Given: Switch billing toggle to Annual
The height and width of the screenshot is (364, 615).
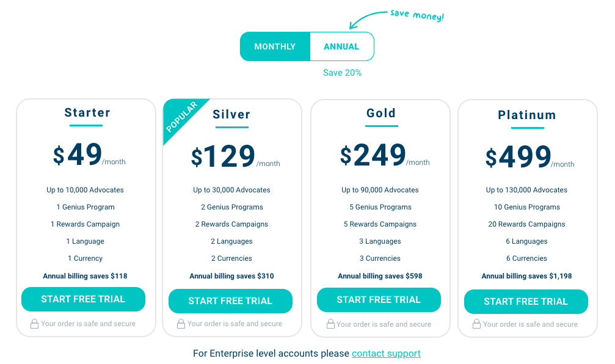Looking at the screenshot, I should (x=341, y=46).
